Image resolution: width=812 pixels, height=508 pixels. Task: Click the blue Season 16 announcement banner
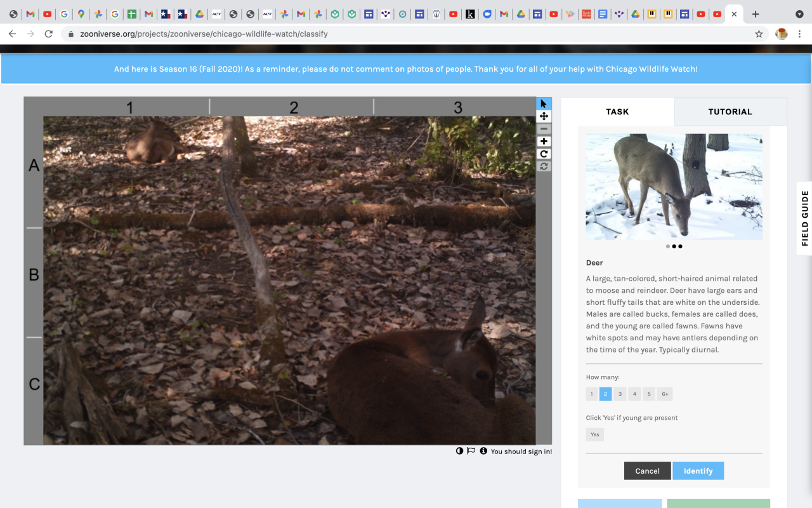tap(406, 69)
